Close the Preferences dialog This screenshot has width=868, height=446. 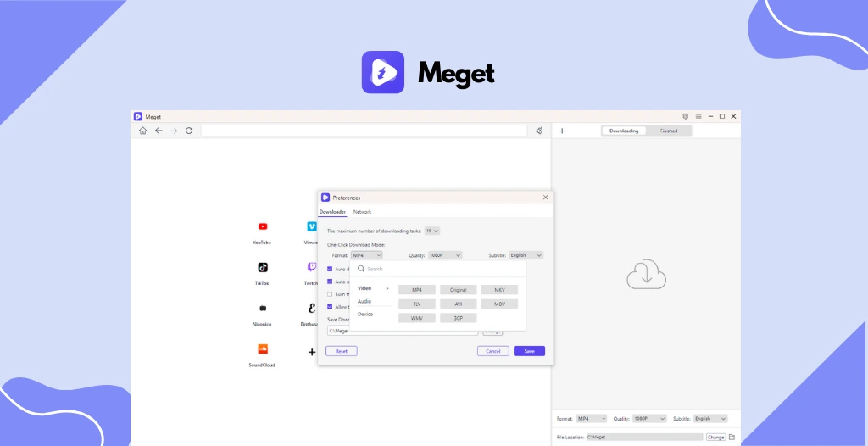[x=545, y=198]
